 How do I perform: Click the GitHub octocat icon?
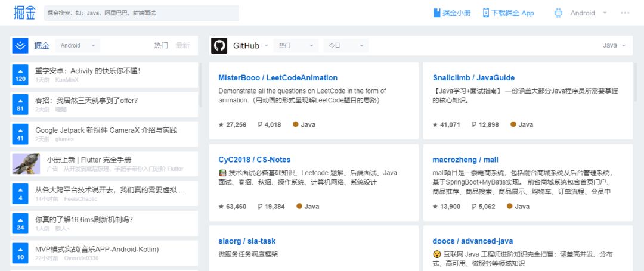[x=219, y=45]
